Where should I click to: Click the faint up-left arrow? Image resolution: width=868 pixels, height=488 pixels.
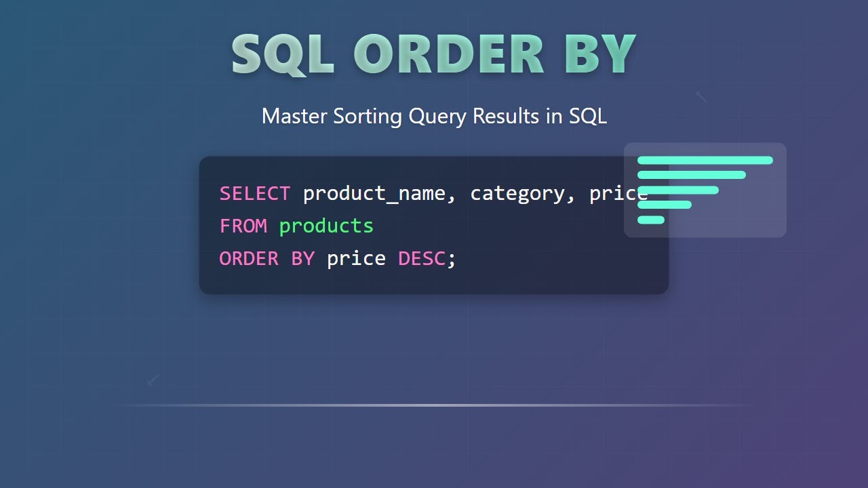tap(701, 97)
